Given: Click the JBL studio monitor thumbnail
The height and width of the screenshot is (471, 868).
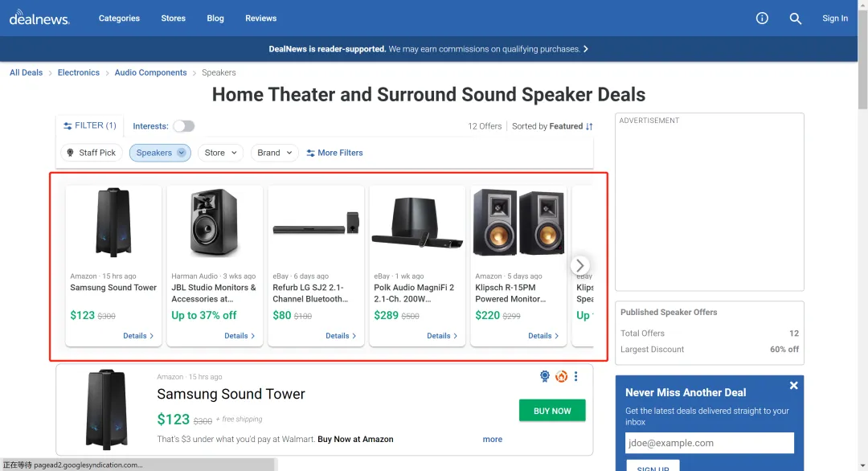Looking at the screenshot, I should [x=215, y=223].
